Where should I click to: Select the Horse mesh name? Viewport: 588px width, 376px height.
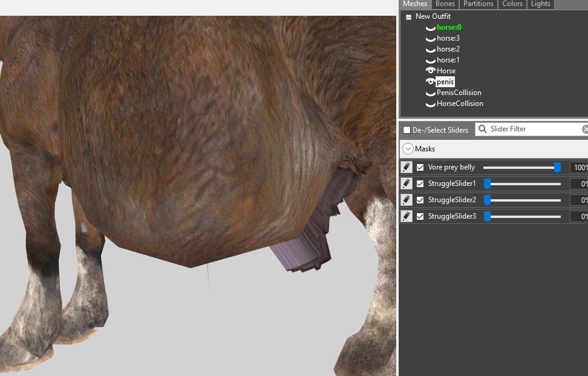[446, 71]
